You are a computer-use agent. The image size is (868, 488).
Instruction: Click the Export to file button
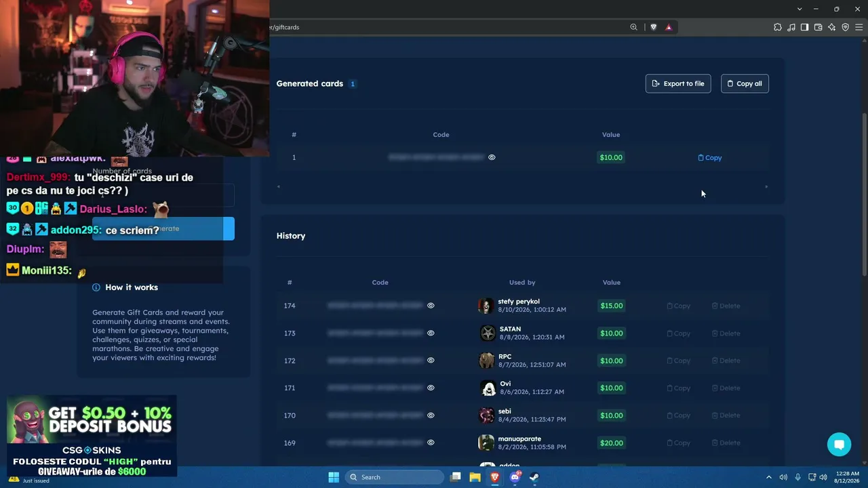point(678,83)
